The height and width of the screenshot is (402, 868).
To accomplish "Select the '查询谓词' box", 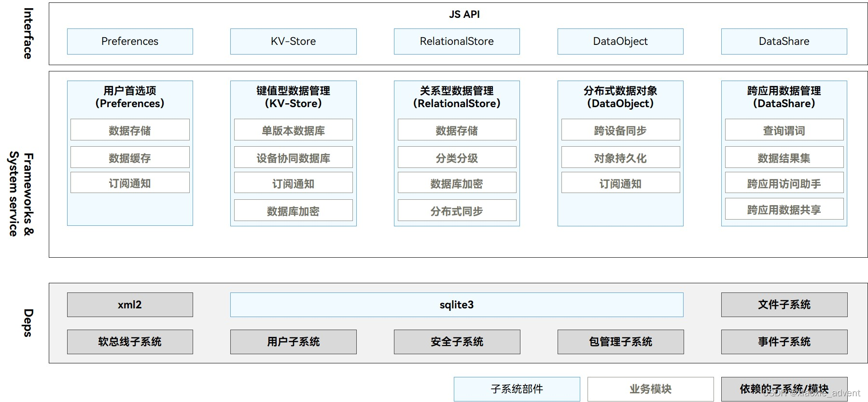I will tap(784, 130).
